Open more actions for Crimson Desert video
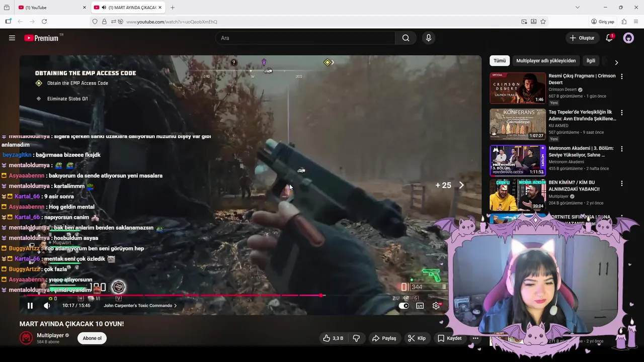This screenshot has height=362, width=644. click(x=622, y=76)
